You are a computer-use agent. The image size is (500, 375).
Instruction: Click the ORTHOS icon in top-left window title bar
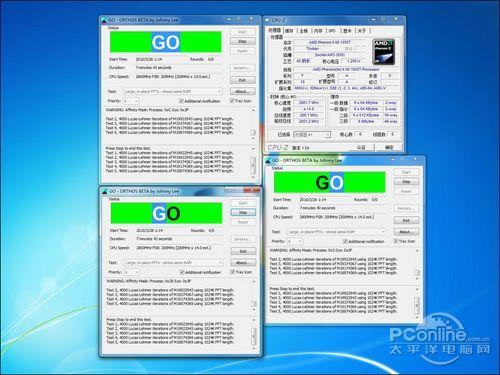104,20
